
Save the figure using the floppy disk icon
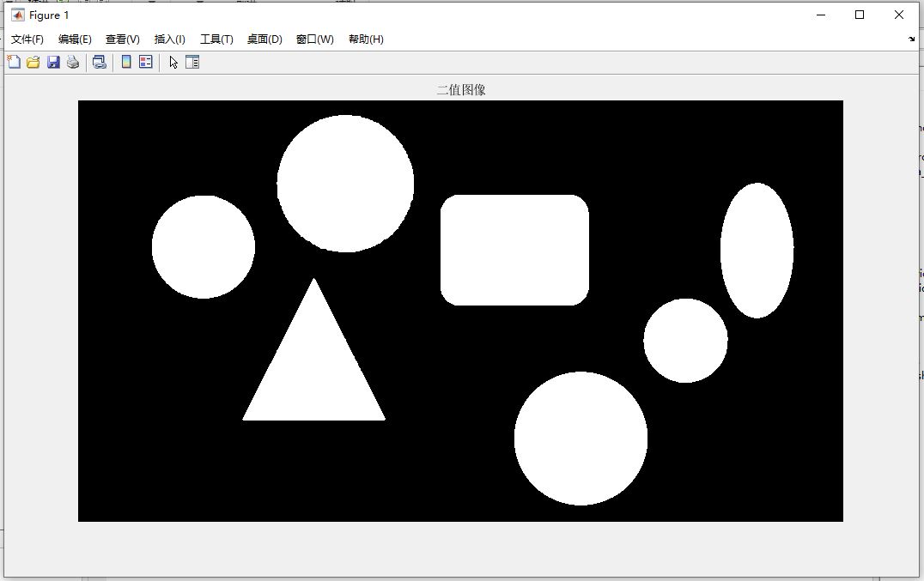(x=53, y=62)
